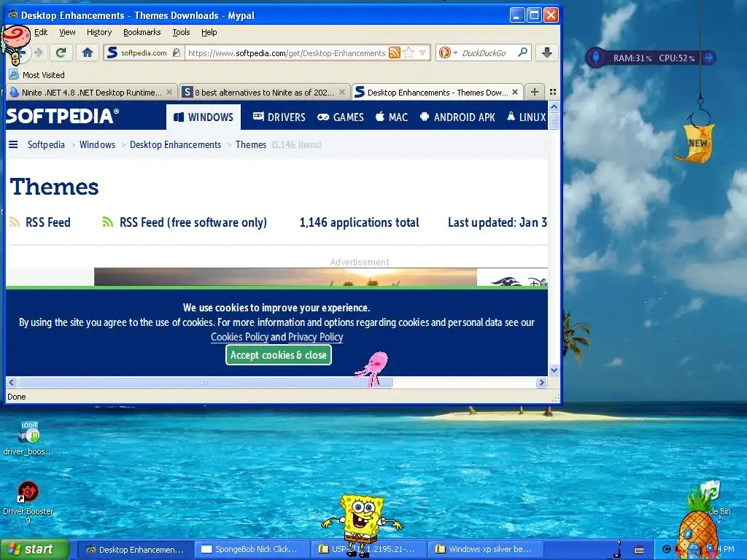Click the Themes breadcrumb link
The height and width of the screenshot is (560, 747).
(251, 144)
